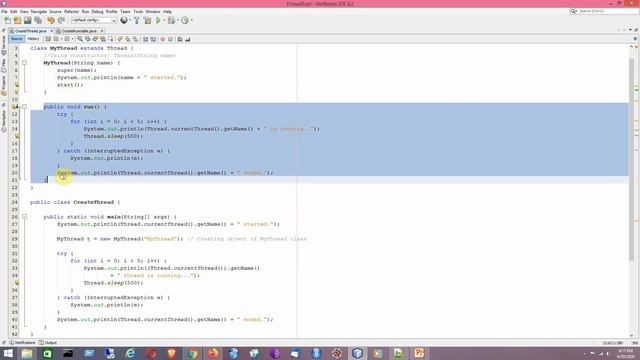Image resolution: width=640 pixels, height=360 pixels.
Task: Open Firefox from the taskbar
Action: point(213,353)
